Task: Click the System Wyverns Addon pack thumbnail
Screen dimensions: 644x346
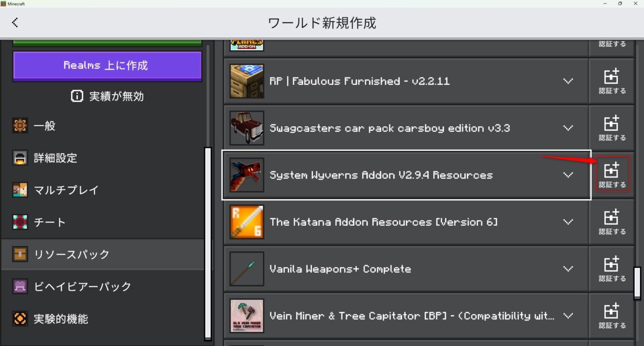Action: click(246, 175)
